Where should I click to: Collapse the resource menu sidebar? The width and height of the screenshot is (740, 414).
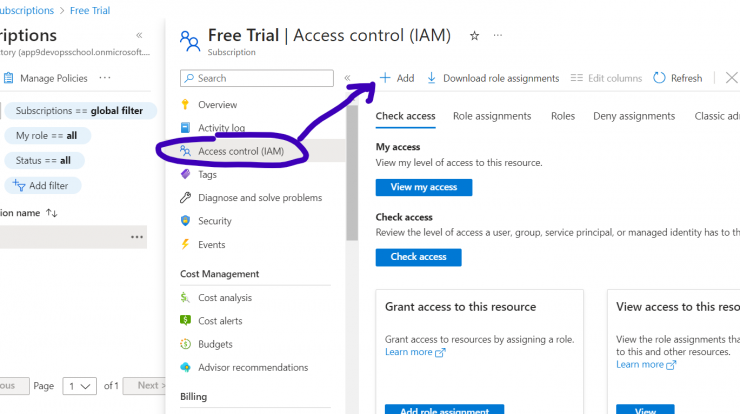click(x=347, y=78)
